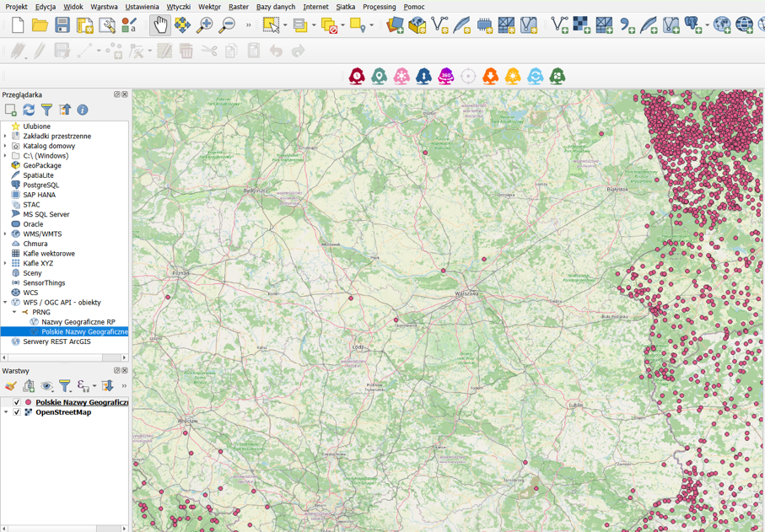Create new Shapefile layer icon

click(x=439, y=24)
